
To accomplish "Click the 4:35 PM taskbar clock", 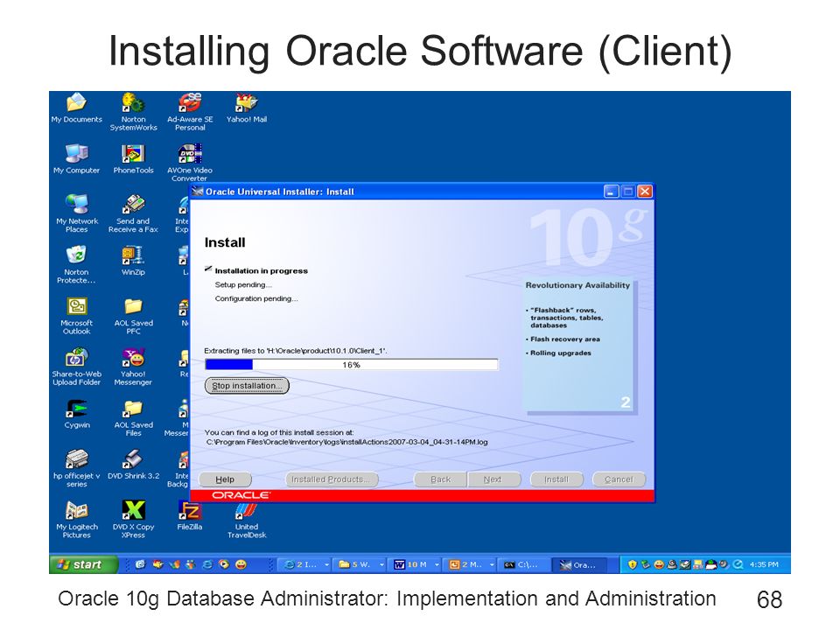I will point(764,564).
